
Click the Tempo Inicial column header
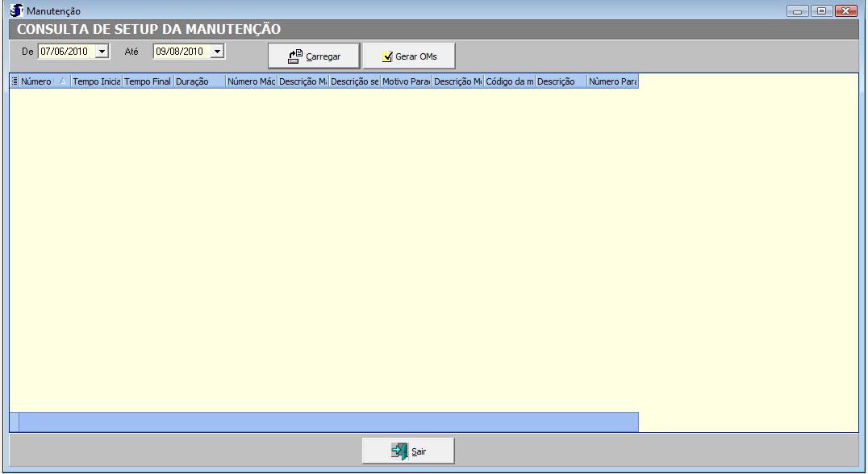[96, 81]
